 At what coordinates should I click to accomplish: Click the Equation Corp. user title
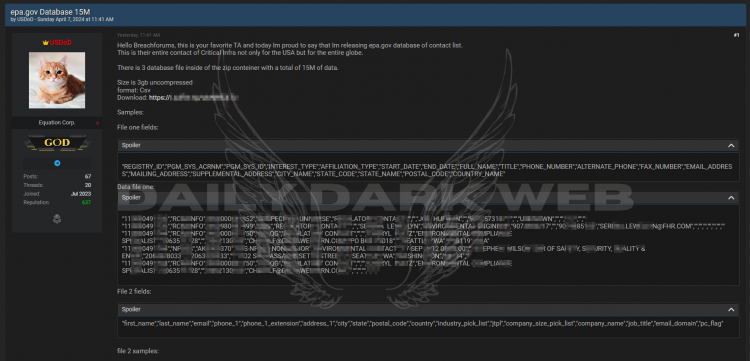pos(57,123)
